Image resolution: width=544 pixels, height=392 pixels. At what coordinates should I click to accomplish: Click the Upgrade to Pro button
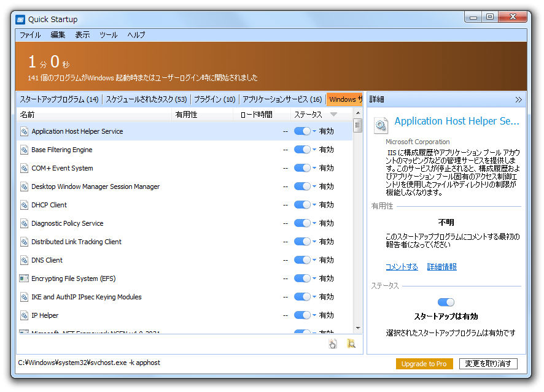[424, 364]
